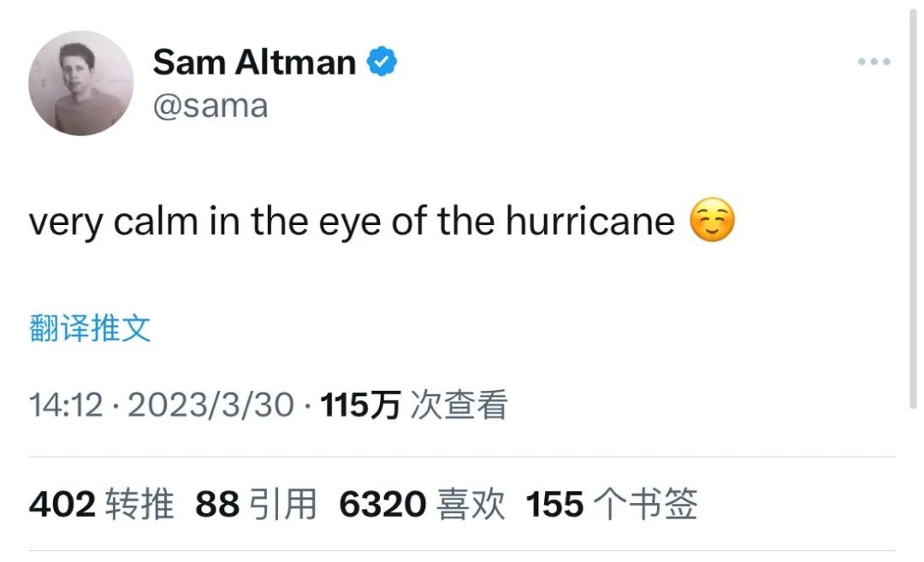
Task: Click the Sam Altman display name
Action: tap(254, 62)
